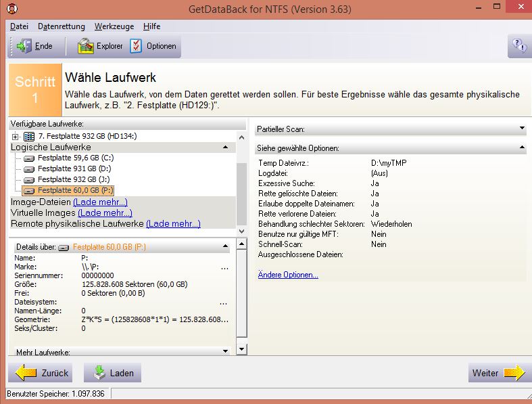Click the Weiter button

pos(499,373)
